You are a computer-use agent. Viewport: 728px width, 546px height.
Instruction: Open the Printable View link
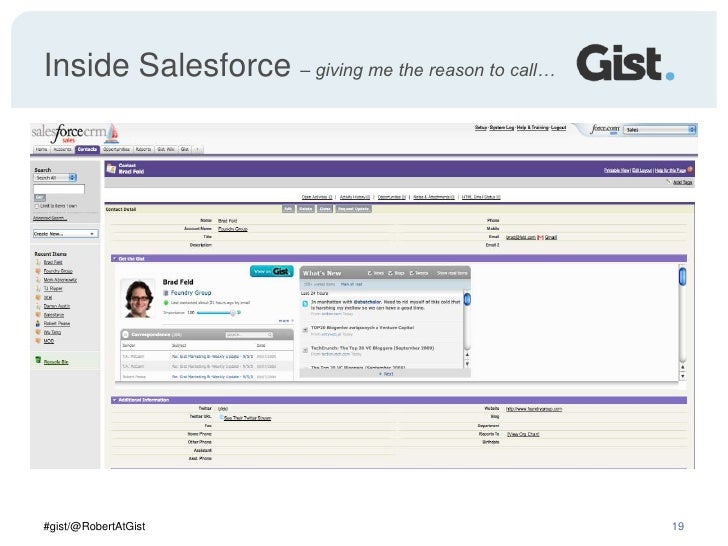click(x=617, y=171)
